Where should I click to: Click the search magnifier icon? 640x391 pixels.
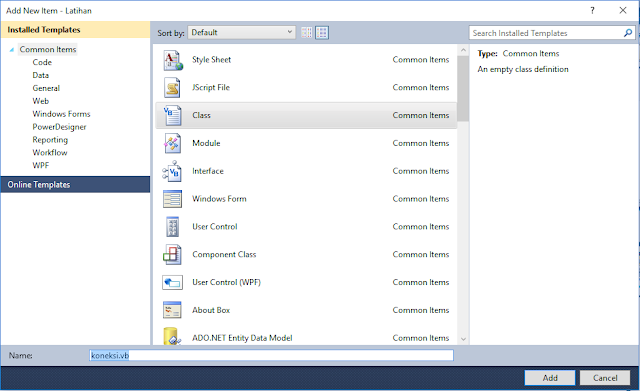tap(628, 33)
